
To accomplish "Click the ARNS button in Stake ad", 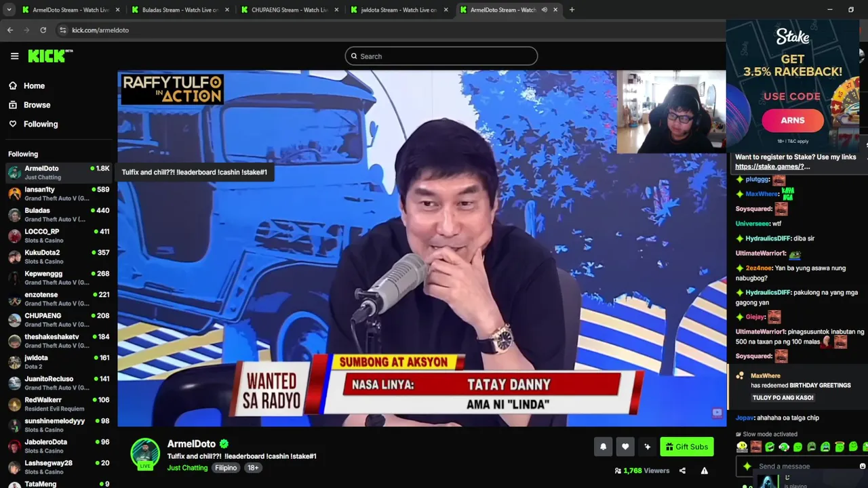I will point(793,121).
